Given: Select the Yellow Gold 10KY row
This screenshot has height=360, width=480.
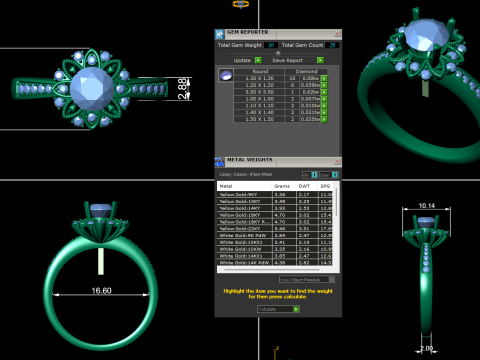Looking at the screenshot, I should (275, 201).
